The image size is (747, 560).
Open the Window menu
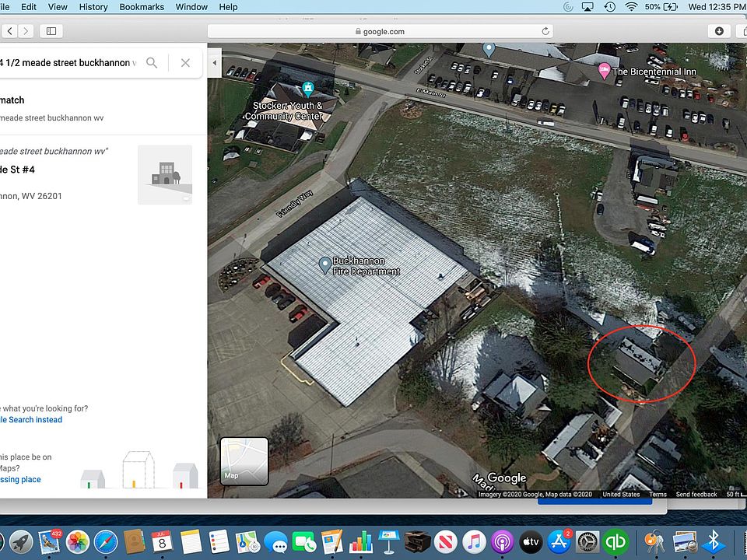(x=191, y=7)
